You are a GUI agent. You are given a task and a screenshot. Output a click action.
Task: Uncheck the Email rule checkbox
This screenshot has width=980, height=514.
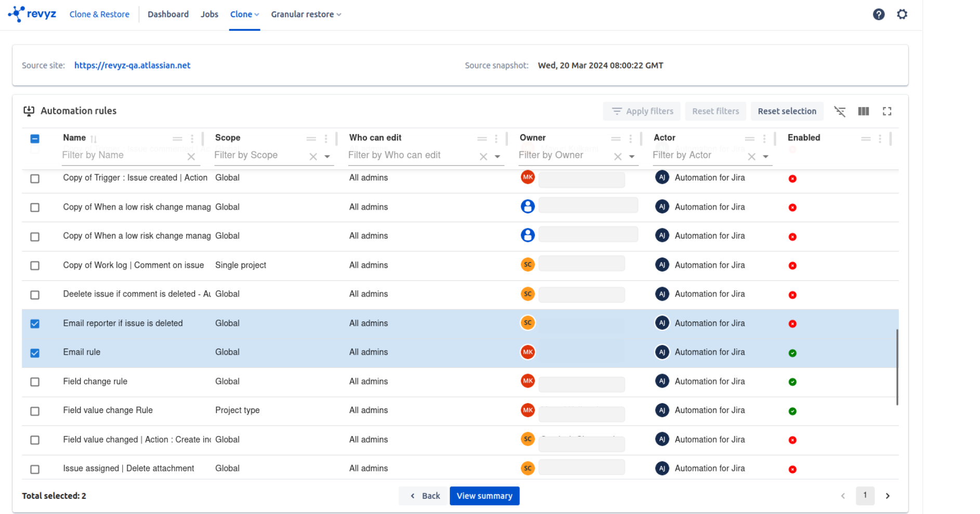coord(35,353)
